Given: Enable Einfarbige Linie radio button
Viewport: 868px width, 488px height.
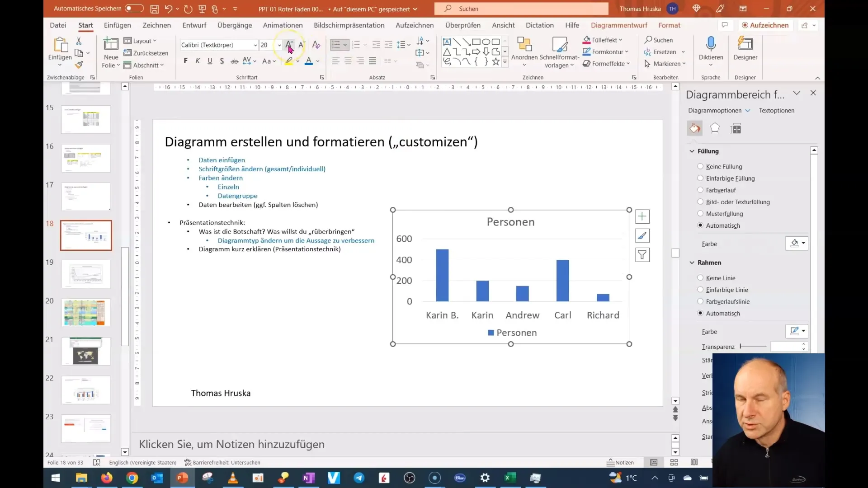Looking at the screenshot, I should coord(701,289).
